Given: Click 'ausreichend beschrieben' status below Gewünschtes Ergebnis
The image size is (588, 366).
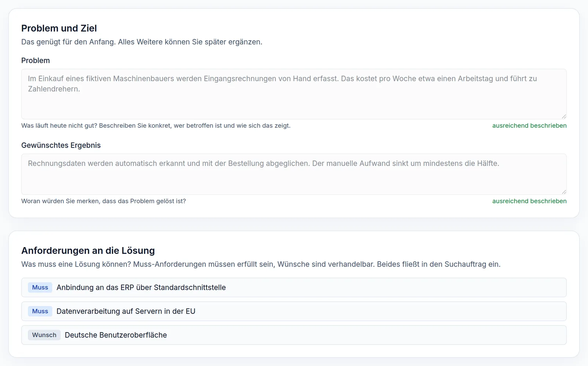Looking at the screenshot, I should pyautogui.click(x=529, y=201).
